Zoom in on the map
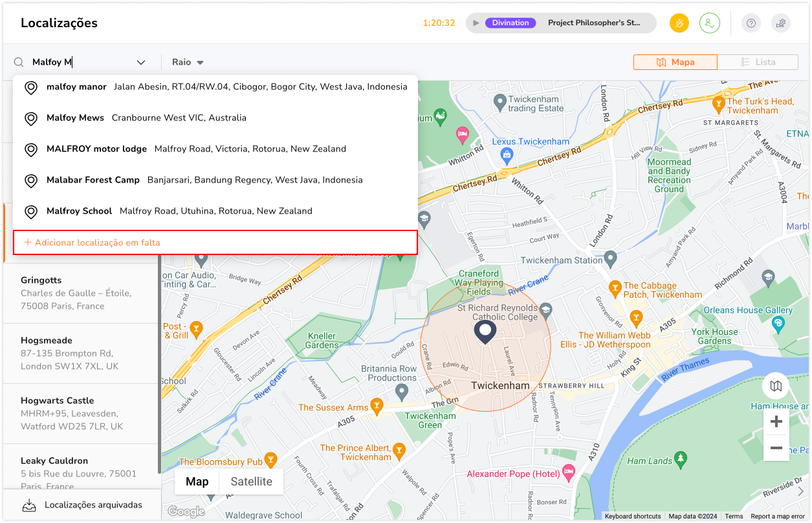812x523 pixels. (x=776, y=422)
